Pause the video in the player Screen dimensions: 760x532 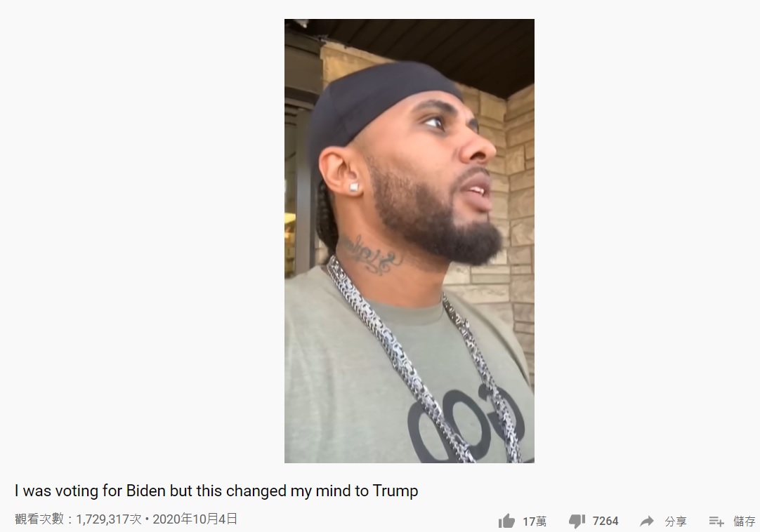pyautogui.click(x=410, y=241)
